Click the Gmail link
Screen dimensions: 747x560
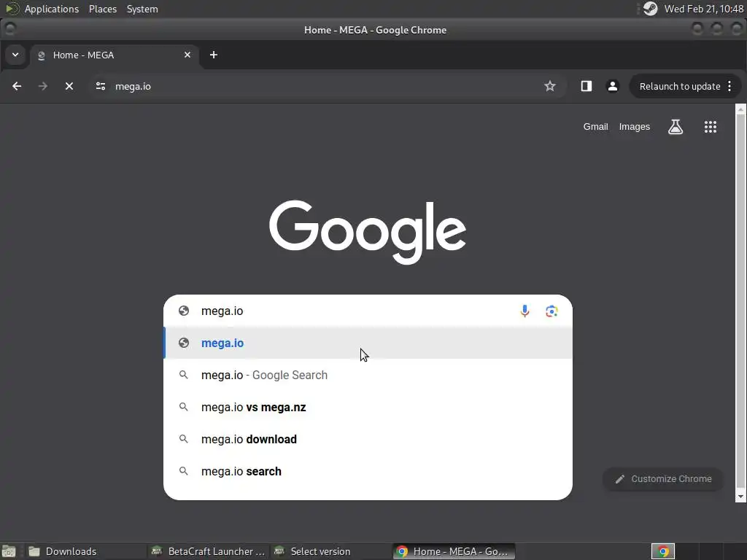tap(595, 127)
